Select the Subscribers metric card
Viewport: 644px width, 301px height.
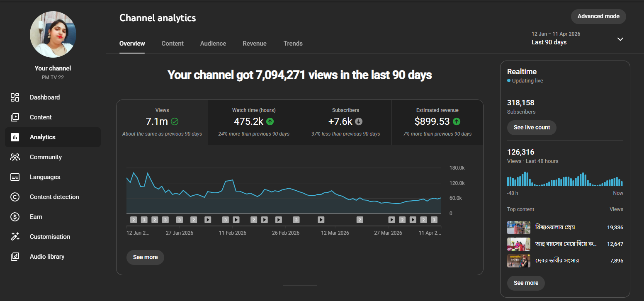[345, 122]
